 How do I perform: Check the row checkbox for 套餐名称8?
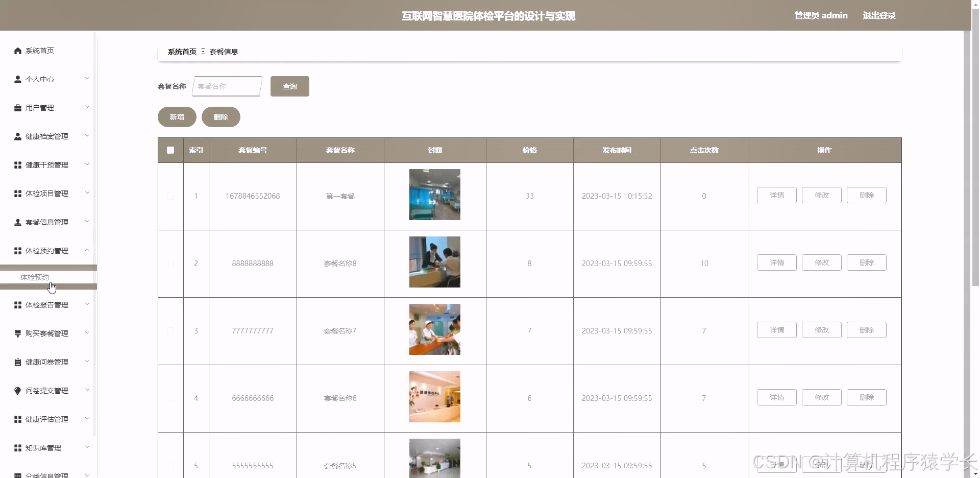170,264
